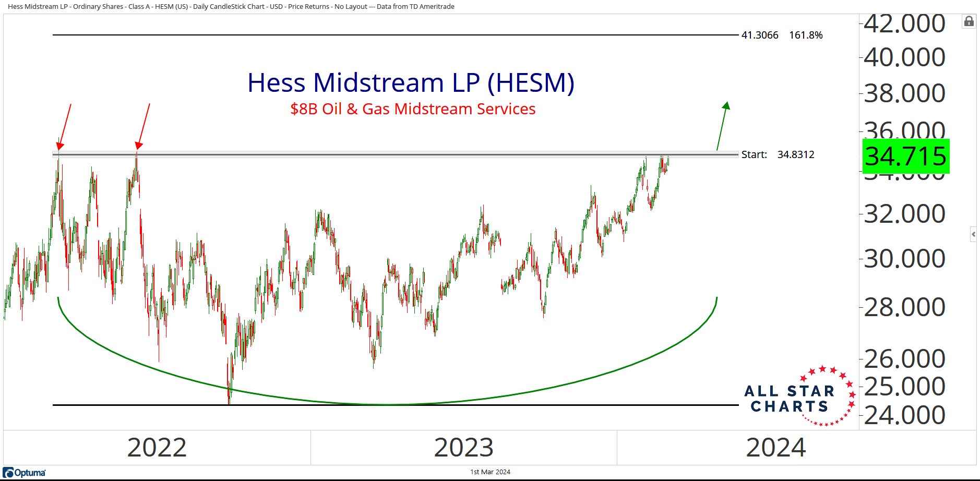Select the 2022 year label

tap(157, 448)
